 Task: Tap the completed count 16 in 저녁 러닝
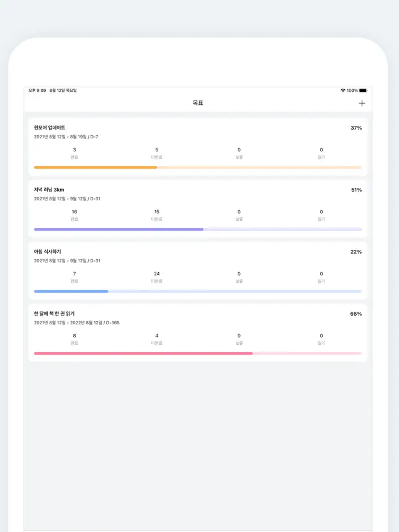point(74,212)
